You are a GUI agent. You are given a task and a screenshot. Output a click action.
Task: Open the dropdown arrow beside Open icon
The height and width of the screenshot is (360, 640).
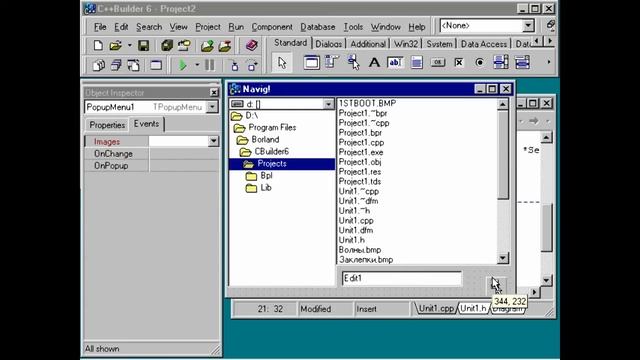pyautogui.click(x=129, y=45)
